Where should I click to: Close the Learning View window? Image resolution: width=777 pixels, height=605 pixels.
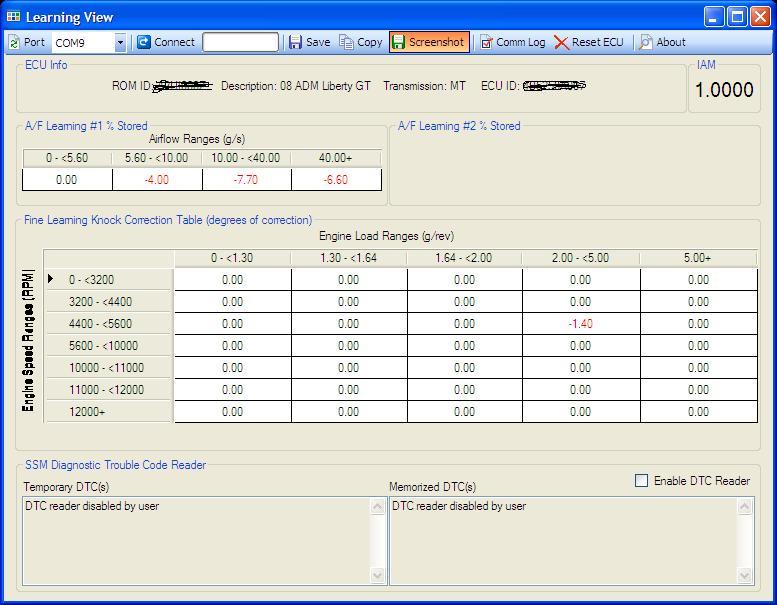click(760, 17)
